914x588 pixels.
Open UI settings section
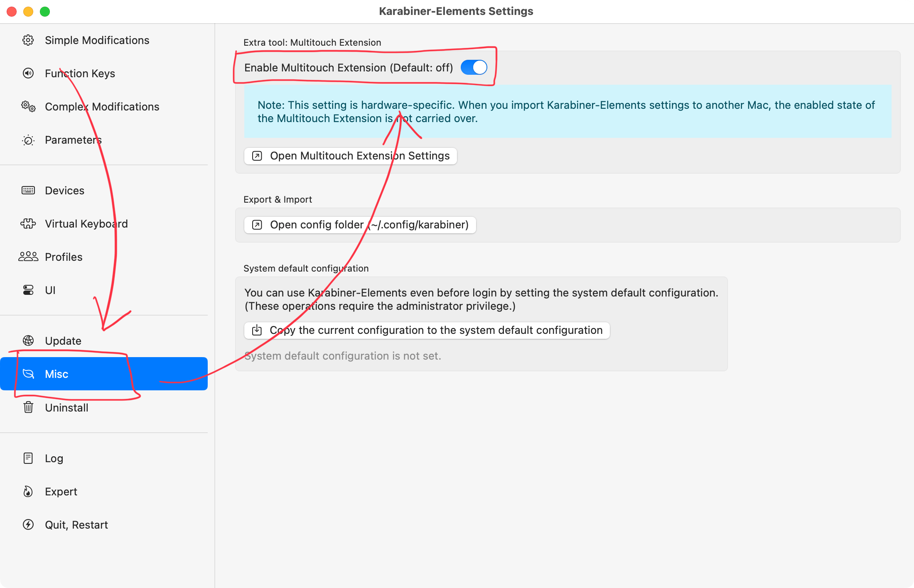click(x=51, y=290)
